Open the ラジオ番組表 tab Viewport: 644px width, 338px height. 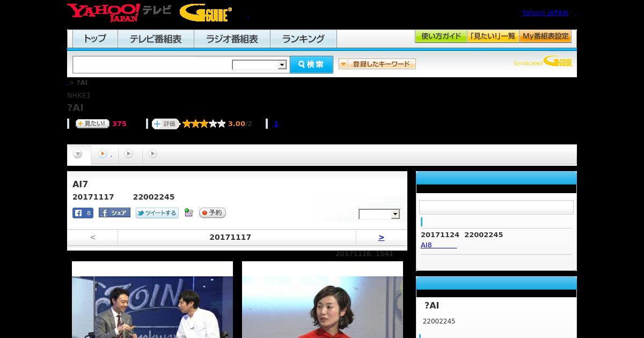[x=232, y=39]
